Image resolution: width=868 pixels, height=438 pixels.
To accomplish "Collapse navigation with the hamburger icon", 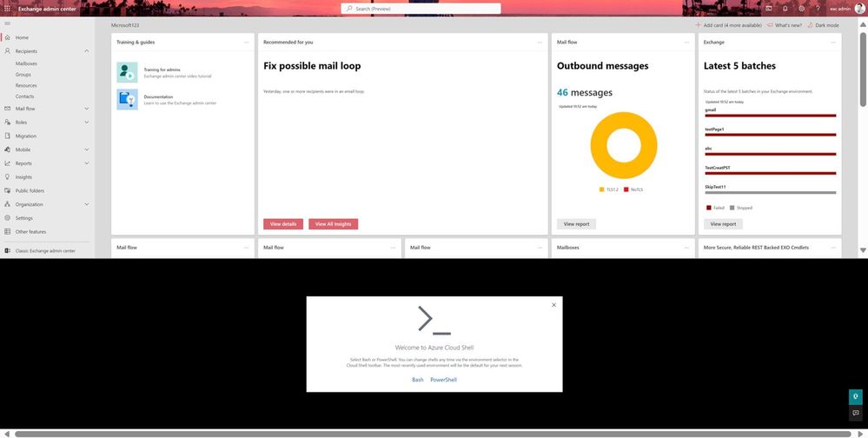I will coord(7,23).
